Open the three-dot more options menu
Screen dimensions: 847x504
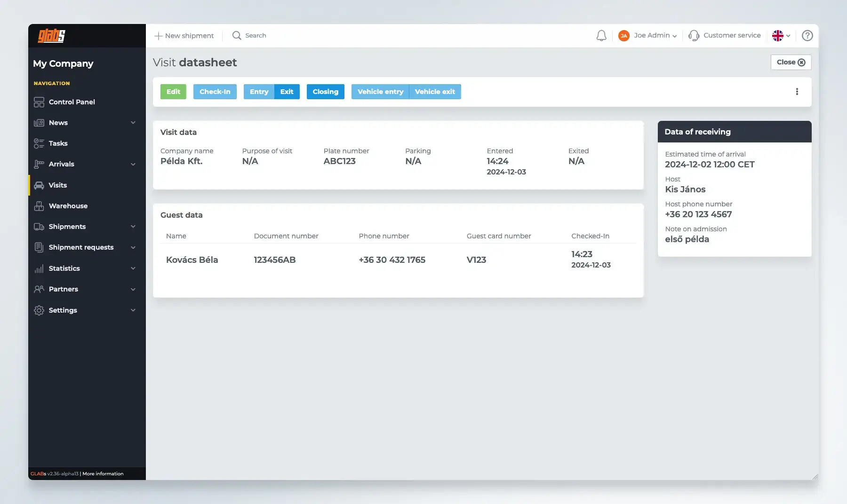pyautogui.click(x=797, y=92)
